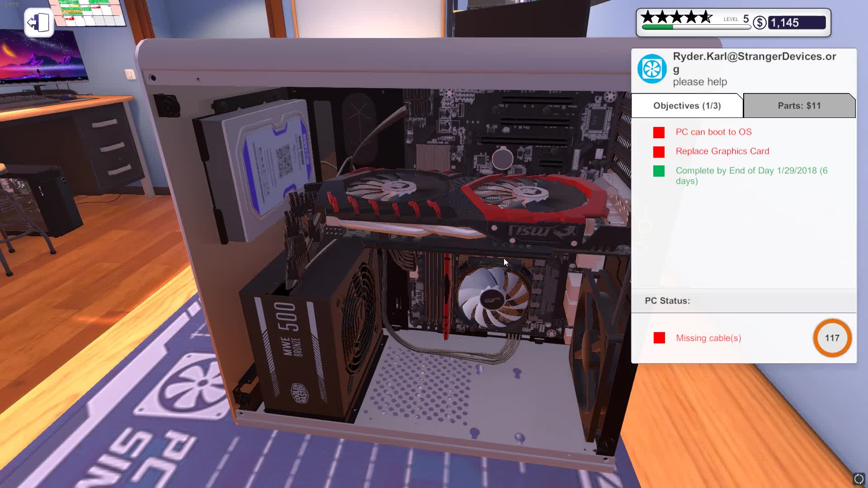Switch to the Parts tab showing $11
Viewport: 868px width, 488px height.
click(x=799, y=105)
